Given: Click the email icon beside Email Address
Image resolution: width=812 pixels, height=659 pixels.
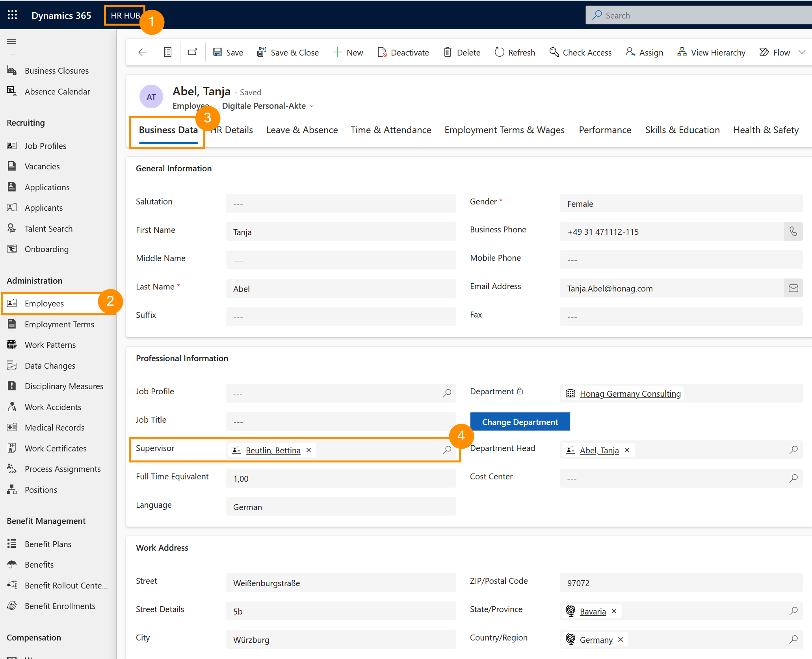Looking at the screenshot, I should [x=793, y=288].
